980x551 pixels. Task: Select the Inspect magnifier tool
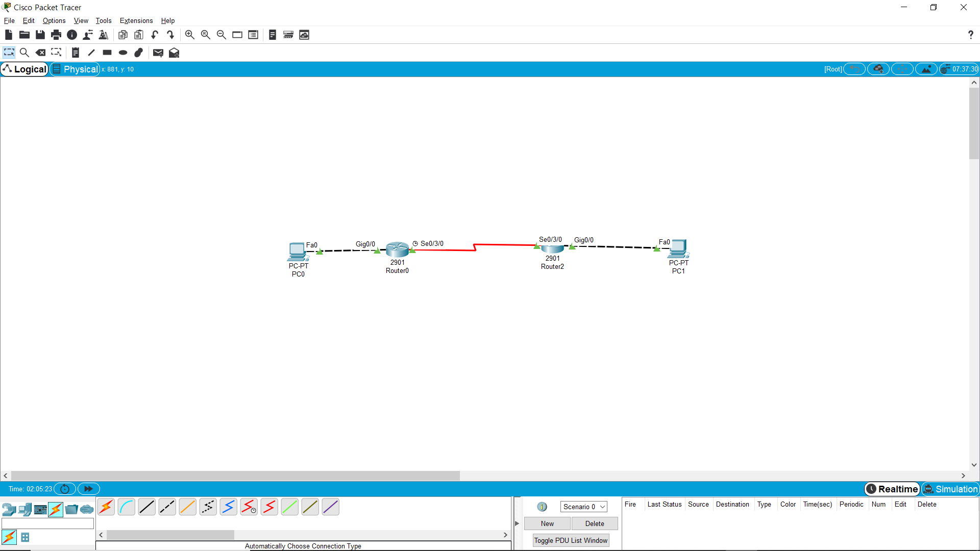[x=24, y=53]
